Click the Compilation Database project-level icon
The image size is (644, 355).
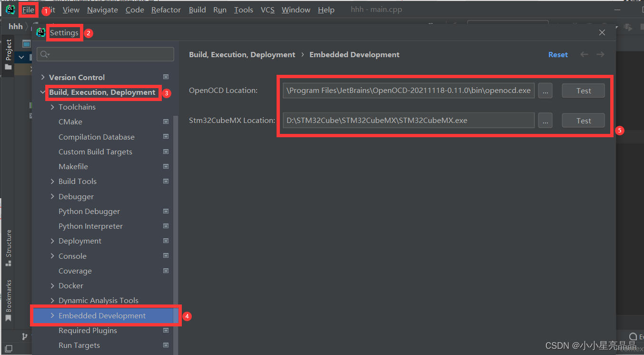[166, 136]
